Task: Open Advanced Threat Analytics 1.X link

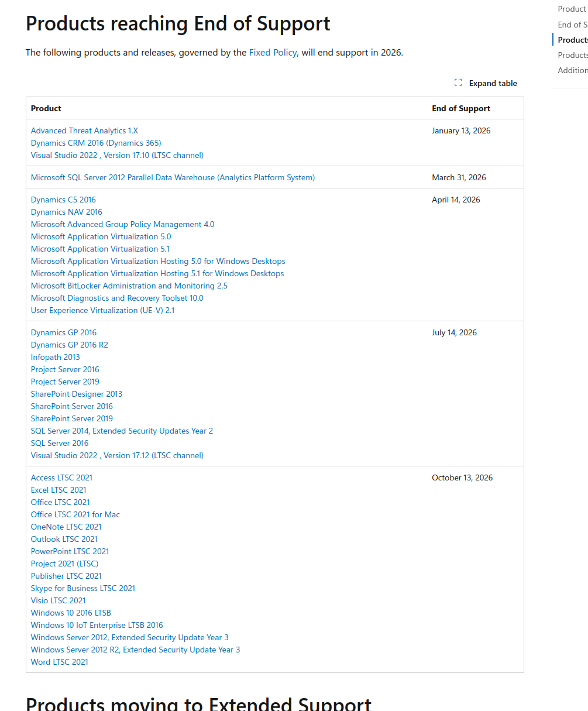Action: tap(84, 131)
